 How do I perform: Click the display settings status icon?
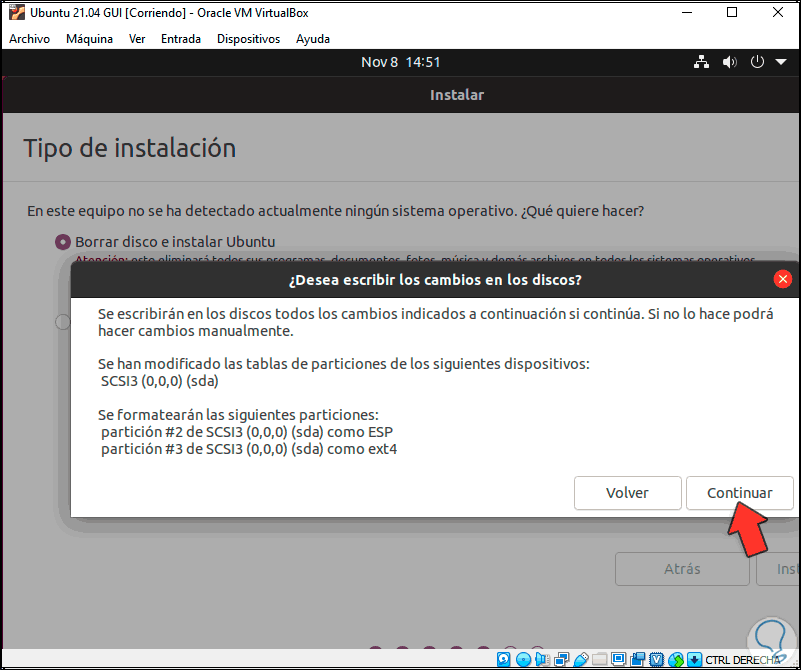pos(618,659)
